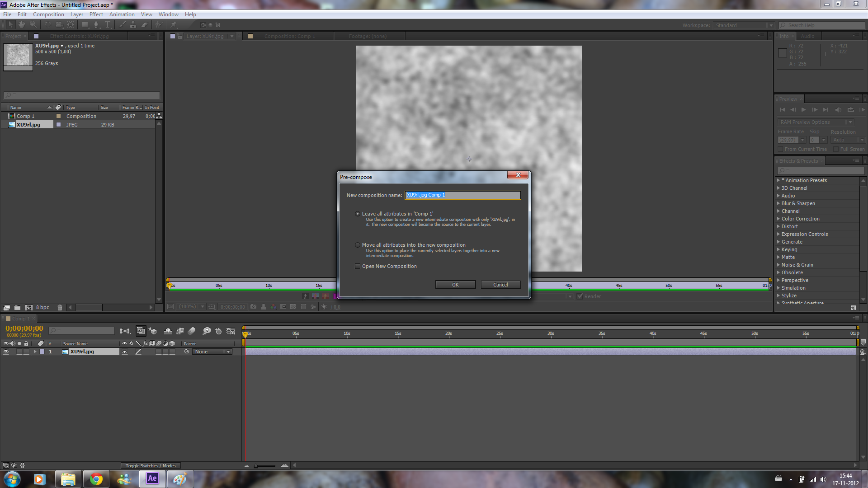This screenshot has height=488, width=868.
Task: Create new folder in Project panel
Action: [17, 308]
